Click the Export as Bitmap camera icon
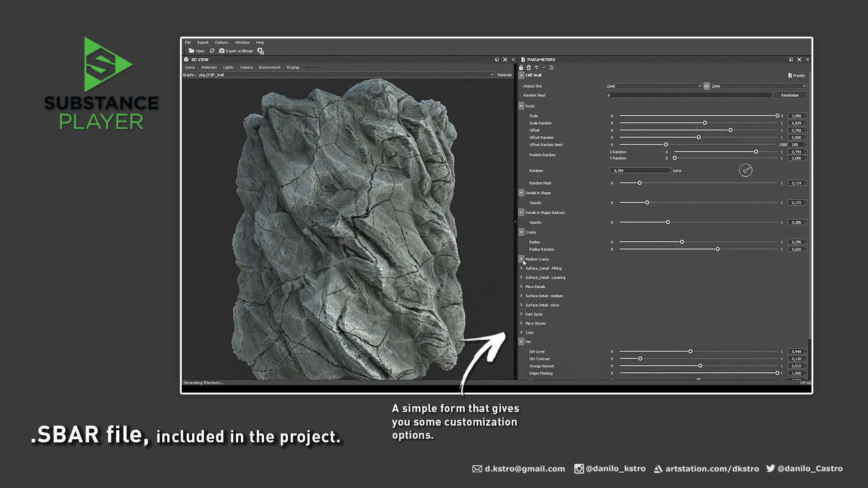 pos(222,51)
